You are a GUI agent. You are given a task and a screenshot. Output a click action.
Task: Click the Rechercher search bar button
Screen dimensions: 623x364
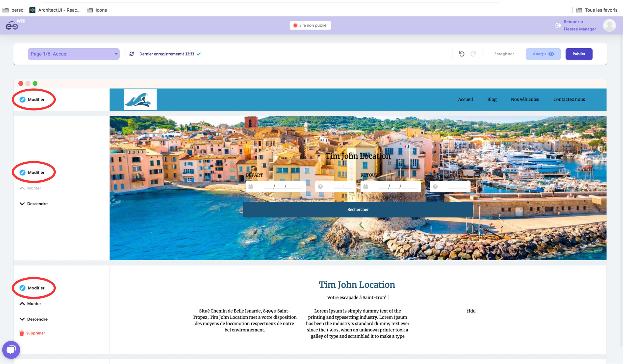(358, 209)
